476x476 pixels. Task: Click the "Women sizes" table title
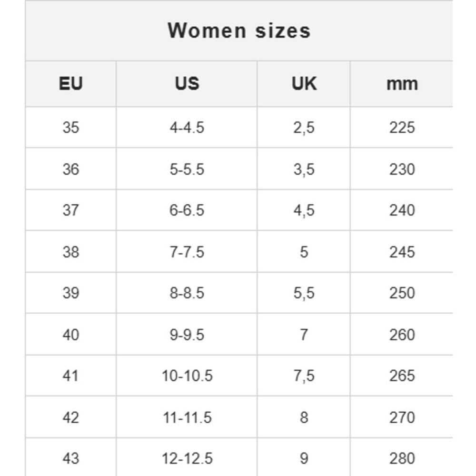239,31
